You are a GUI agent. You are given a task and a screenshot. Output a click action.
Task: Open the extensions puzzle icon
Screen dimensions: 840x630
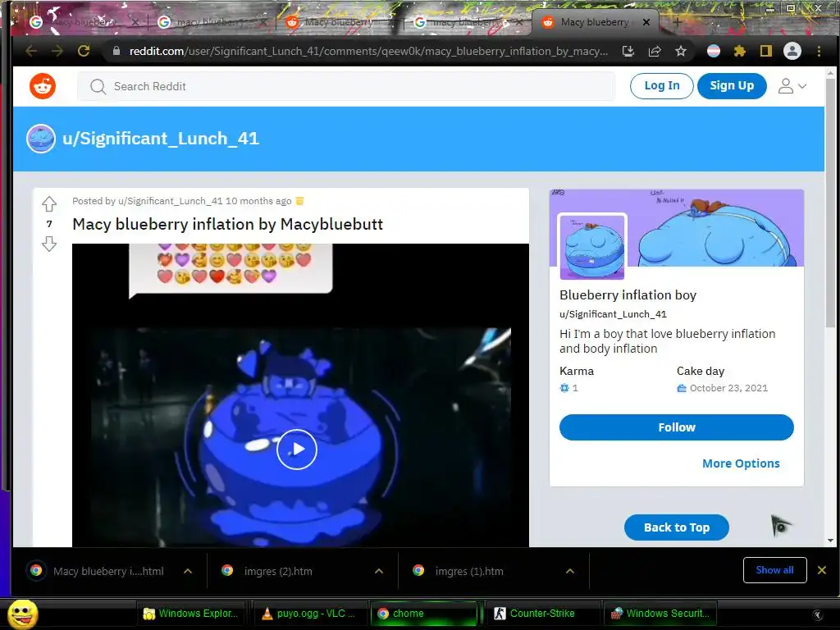click(740, 51)
